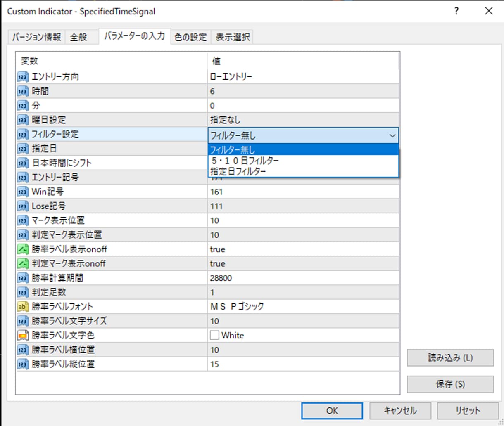Click the integer icon beside 分
This screenshot has width=504, height=426.
tap(23, 106)
